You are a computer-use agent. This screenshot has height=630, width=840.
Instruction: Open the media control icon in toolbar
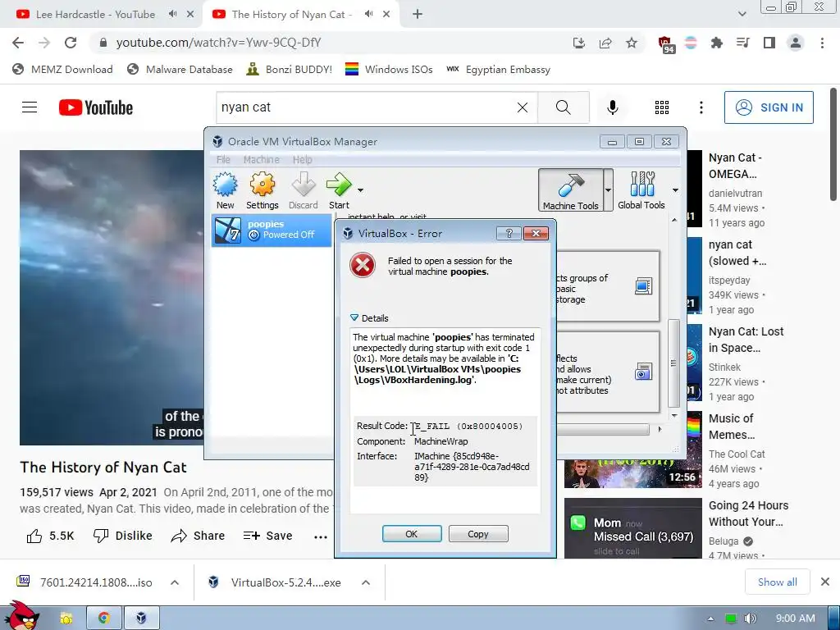743,43
